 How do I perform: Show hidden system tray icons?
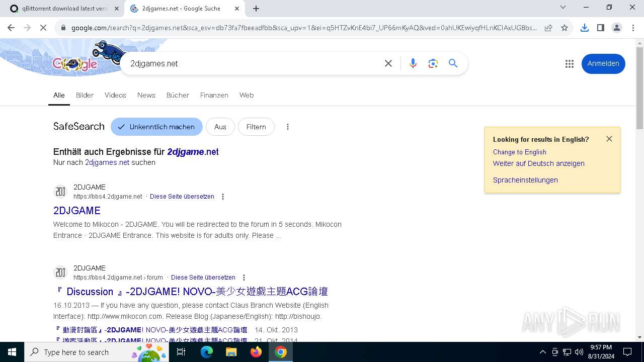tap(542, 352)
